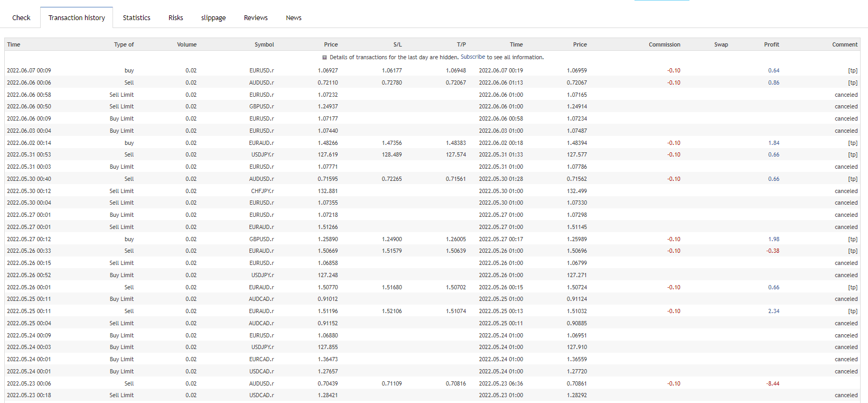Click profit value 0.64

773,70
